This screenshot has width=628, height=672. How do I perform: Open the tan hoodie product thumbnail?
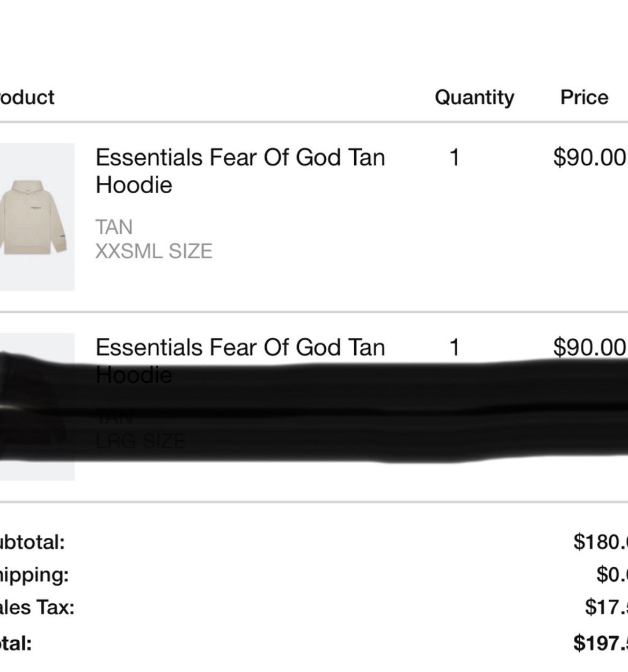[x=37, y=217]
